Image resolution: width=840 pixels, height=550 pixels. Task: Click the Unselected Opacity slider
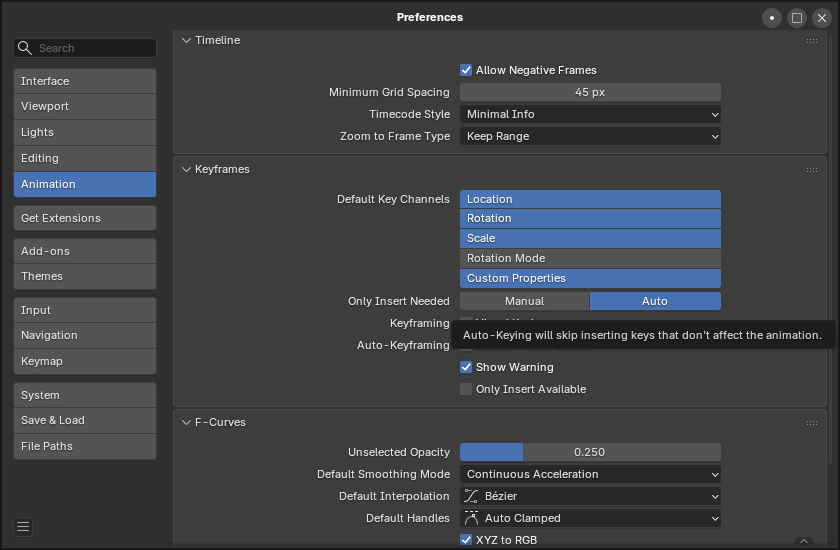pos(590,452)
